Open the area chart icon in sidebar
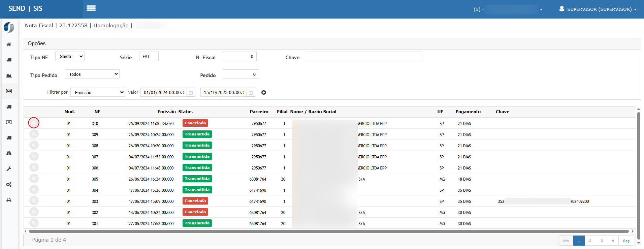 9,75
